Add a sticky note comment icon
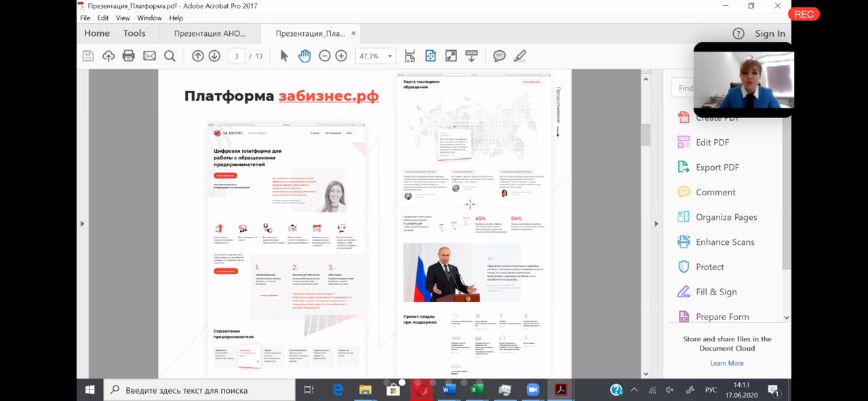The image size is (868, 401). coord(500,56)
